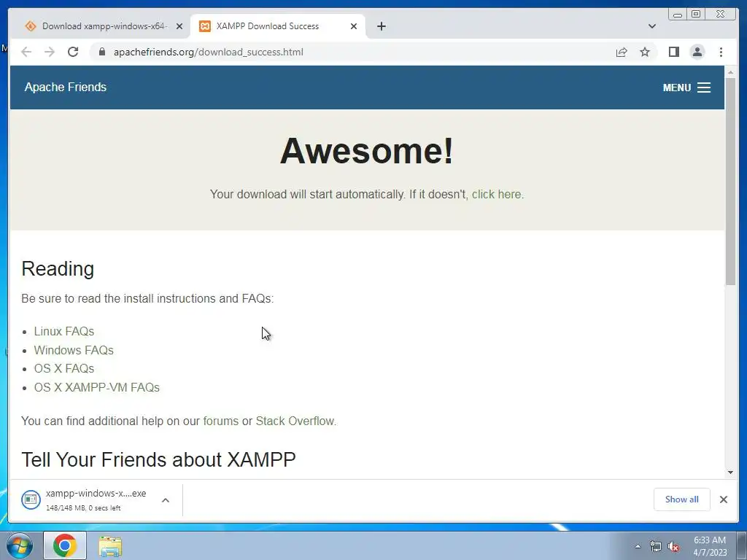The height and width of the screenshot is (560, 747).
Task: Click the 'Awesome!' heading
Action: tap(366, 151)
